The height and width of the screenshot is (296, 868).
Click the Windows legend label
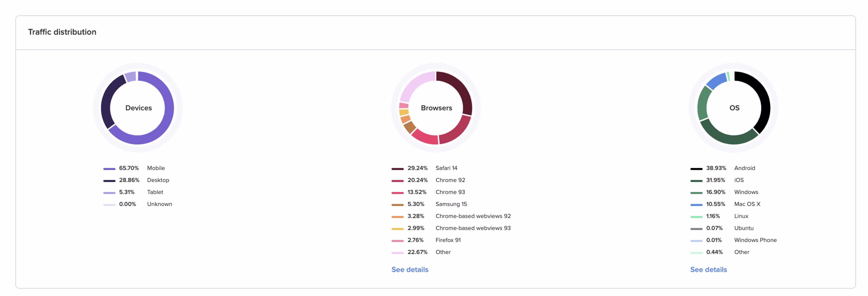746,192
